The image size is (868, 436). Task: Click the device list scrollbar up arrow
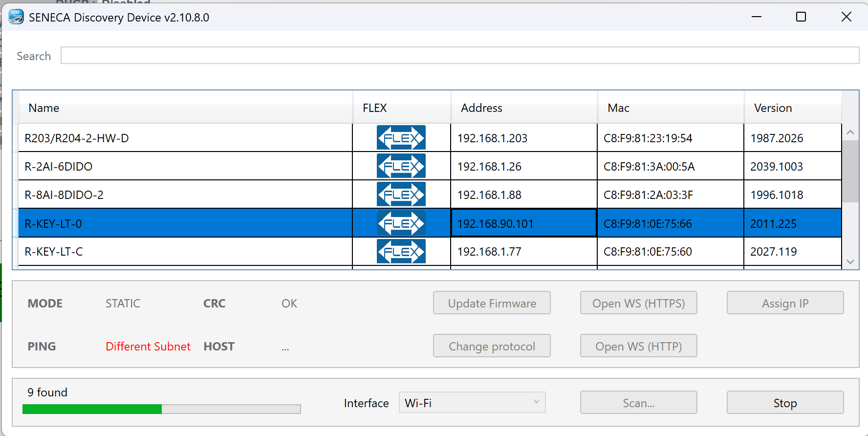(x=850, y=132)
